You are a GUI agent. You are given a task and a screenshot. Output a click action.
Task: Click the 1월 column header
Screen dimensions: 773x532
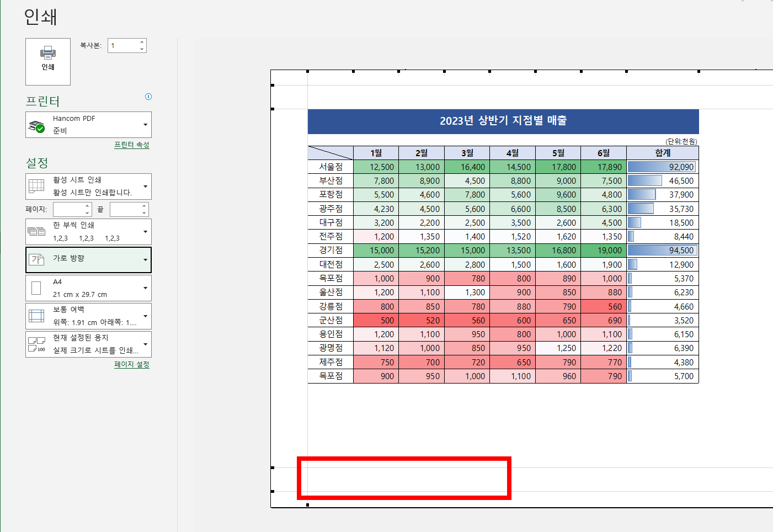pyautogui.click(x=376, y=153)
